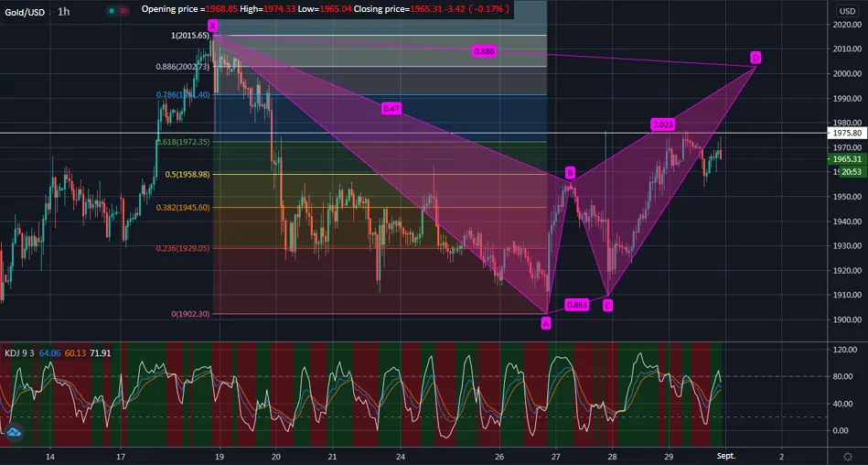Click the cloud icon in KDJ pane

(x=14, y=432)
